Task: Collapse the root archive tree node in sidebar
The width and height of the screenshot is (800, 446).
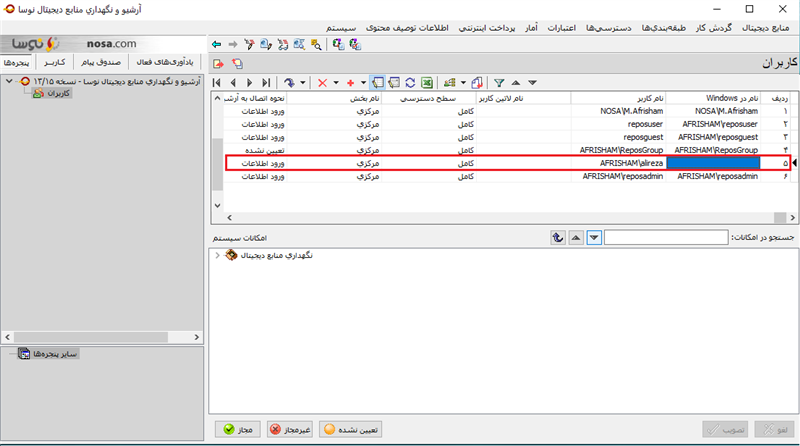Action: tap(9, 81)
